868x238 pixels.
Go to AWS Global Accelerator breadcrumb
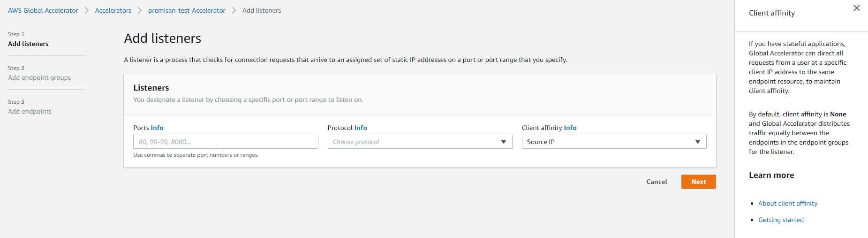coord(43,10)
